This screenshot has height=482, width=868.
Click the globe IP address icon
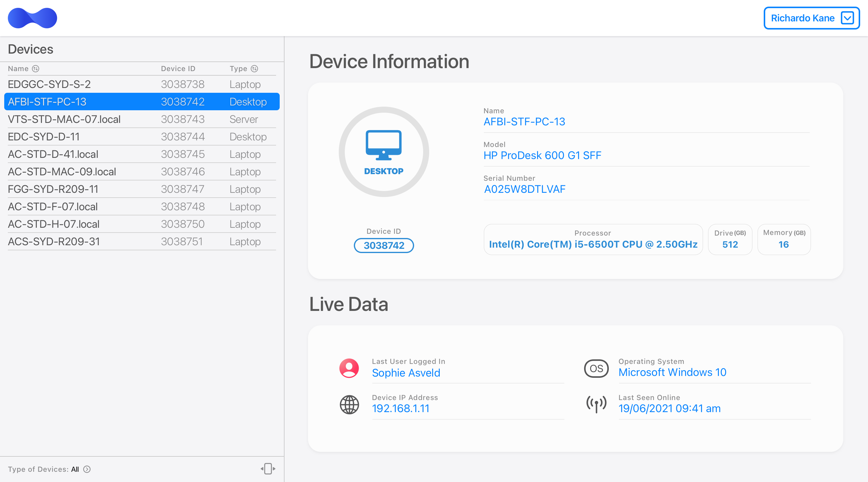pos(349,405)
